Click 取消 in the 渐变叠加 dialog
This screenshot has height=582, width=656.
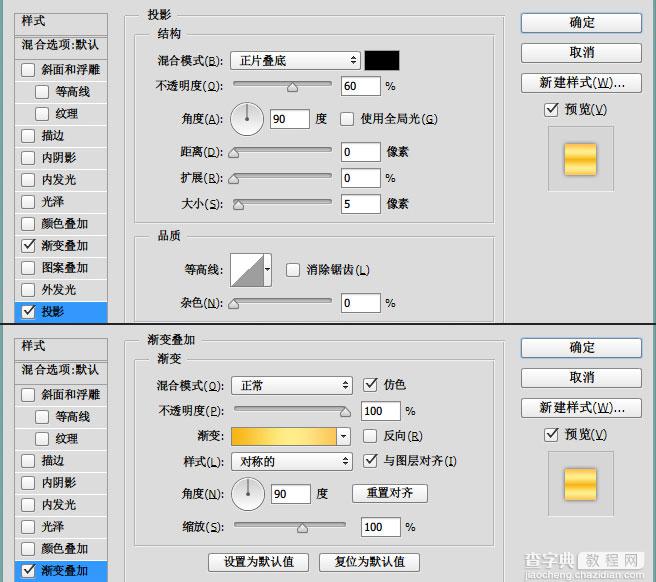pos(581,378)
